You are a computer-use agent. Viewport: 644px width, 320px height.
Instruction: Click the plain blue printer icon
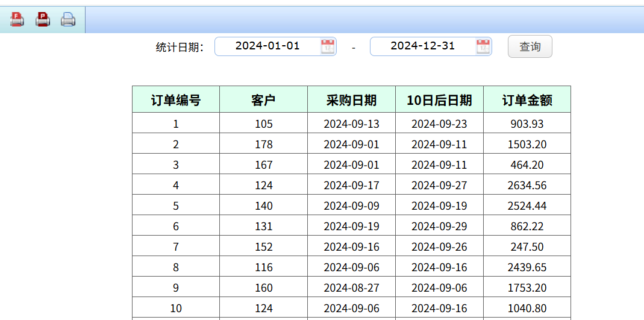coord(68,19)
